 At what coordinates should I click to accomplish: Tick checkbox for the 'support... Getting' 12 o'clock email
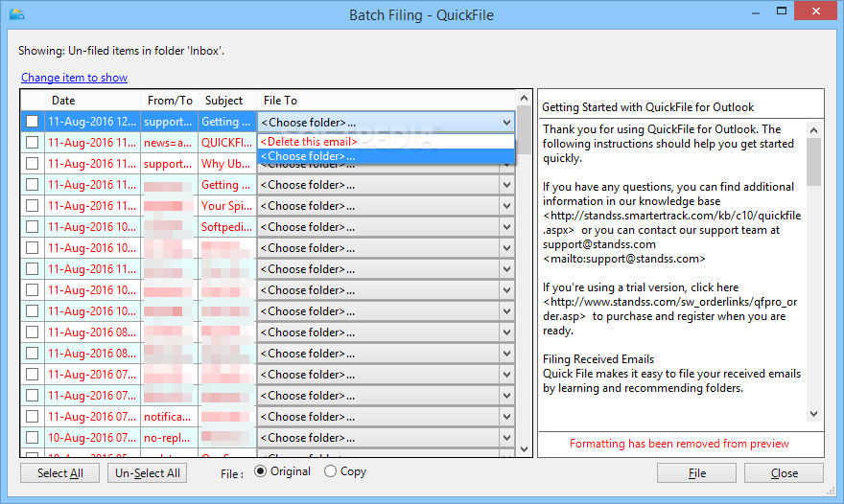[33, 122]
